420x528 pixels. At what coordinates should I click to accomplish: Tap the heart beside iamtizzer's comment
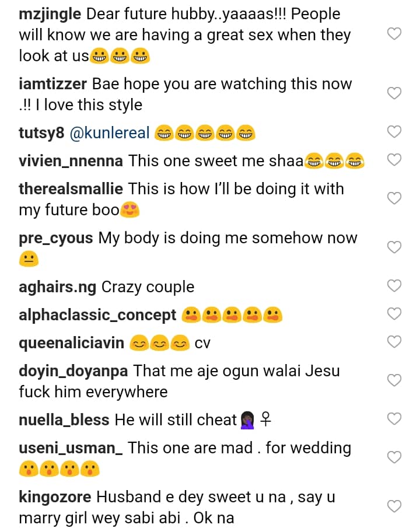(395, 93)
